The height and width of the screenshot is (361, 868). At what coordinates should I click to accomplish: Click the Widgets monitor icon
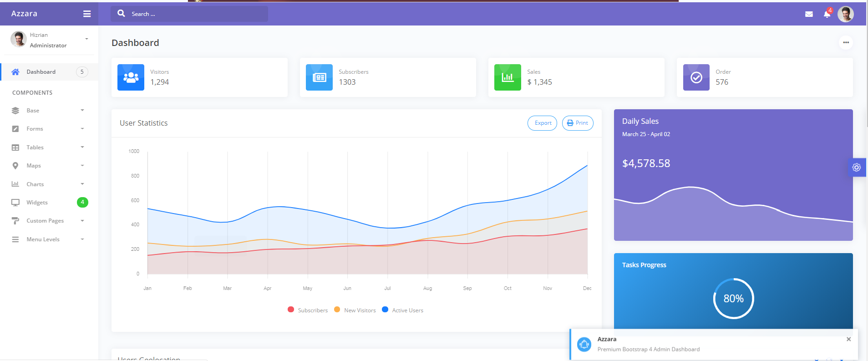click(x=15, y=203)
